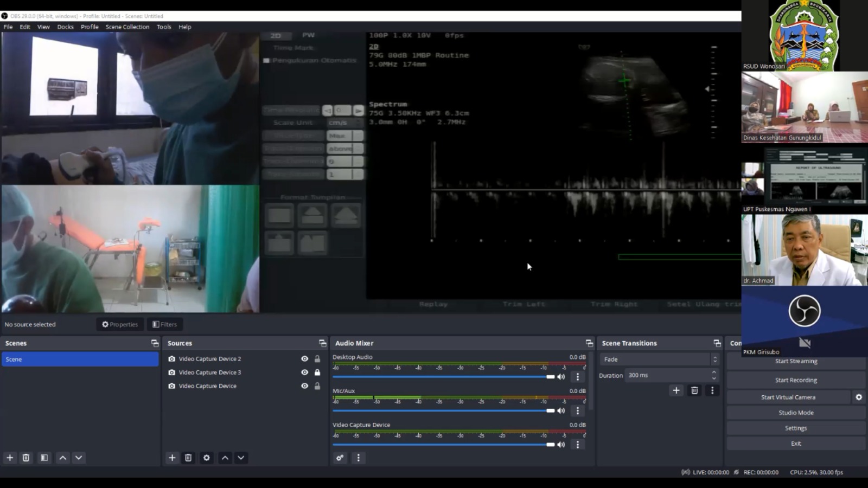This screenshot has width=868, height=488.
Task: Open advanced audio properties gears icon
Action: point(340,458)
